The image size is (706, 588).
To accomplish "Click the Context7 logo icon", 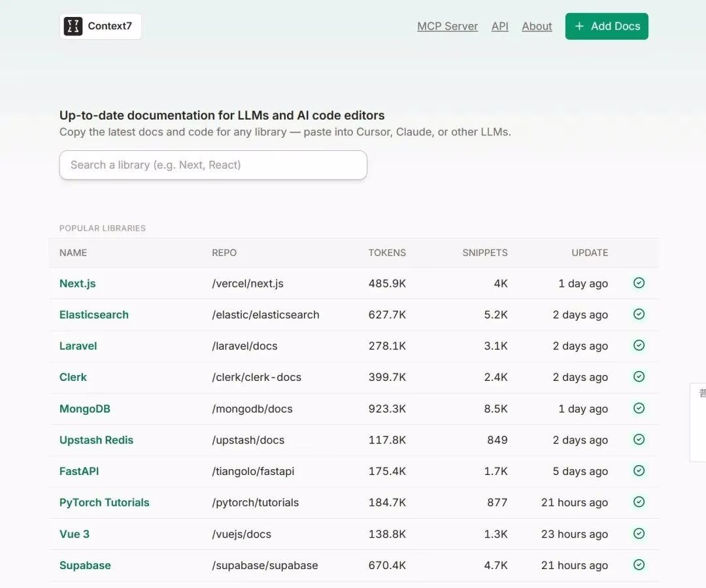I will pos(73,26).
